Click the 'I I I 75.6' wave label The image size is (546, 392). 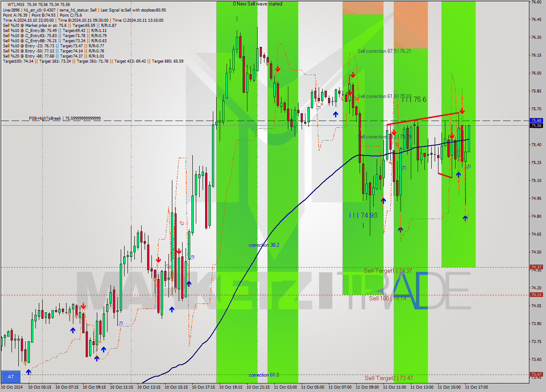[x=413, y=99]
